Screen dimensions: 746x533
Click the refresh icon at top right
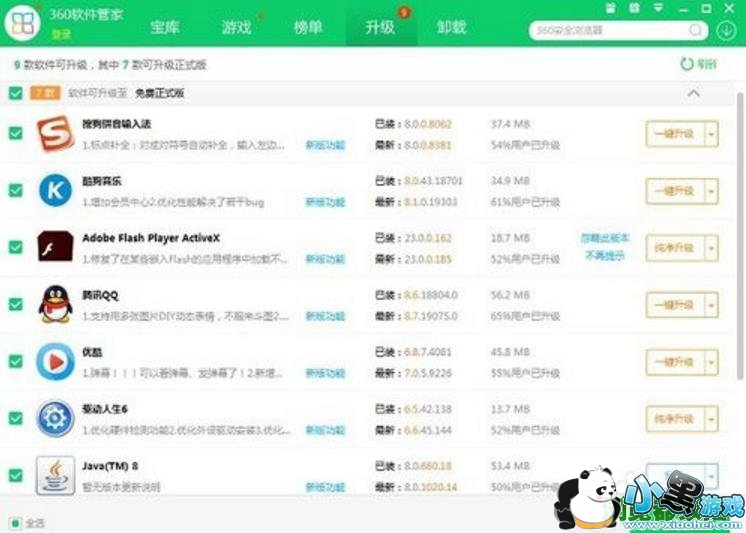[687, 64]
